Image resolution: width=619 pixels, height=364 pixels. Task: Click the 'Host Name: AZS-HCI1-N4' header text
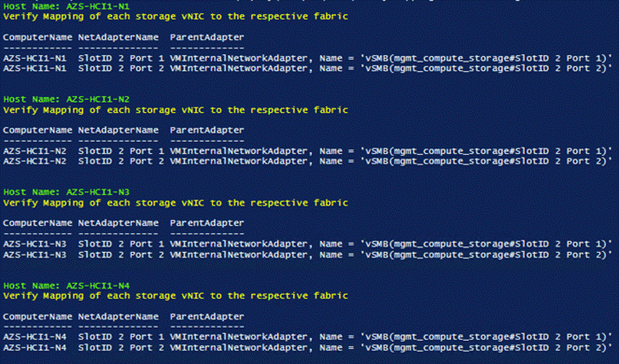click(x=66, y=286)
